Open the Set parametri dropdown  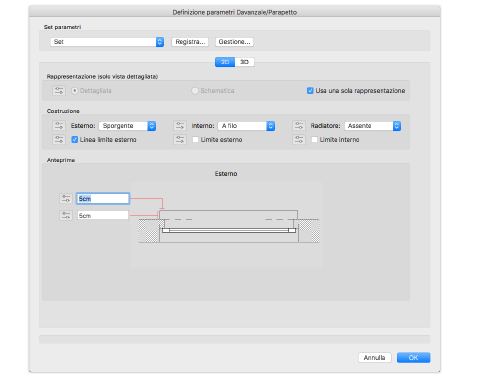(107, 42)
